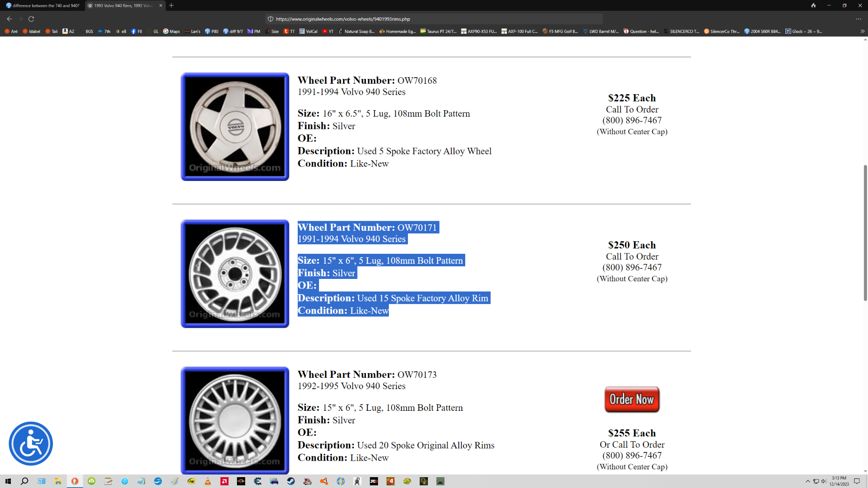Expand the bookmarks overflow chevron
Screen dimensions: 868x488
861,31
